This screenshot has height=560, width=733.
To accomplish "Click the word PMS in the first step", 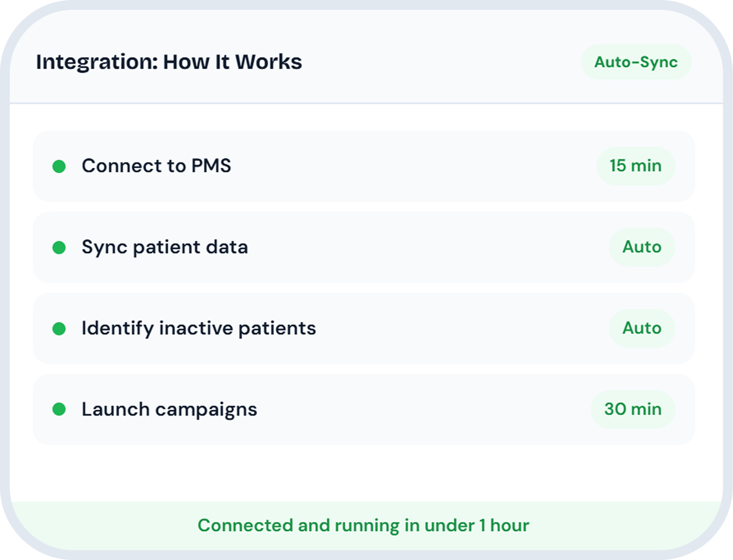I will 211,166.
